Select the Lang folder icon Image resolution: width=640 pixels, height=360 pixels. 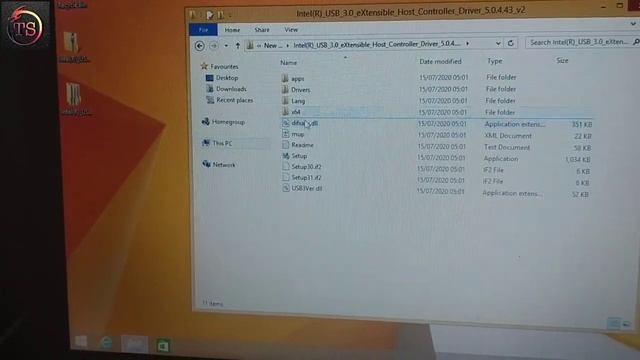pos(285,100)
